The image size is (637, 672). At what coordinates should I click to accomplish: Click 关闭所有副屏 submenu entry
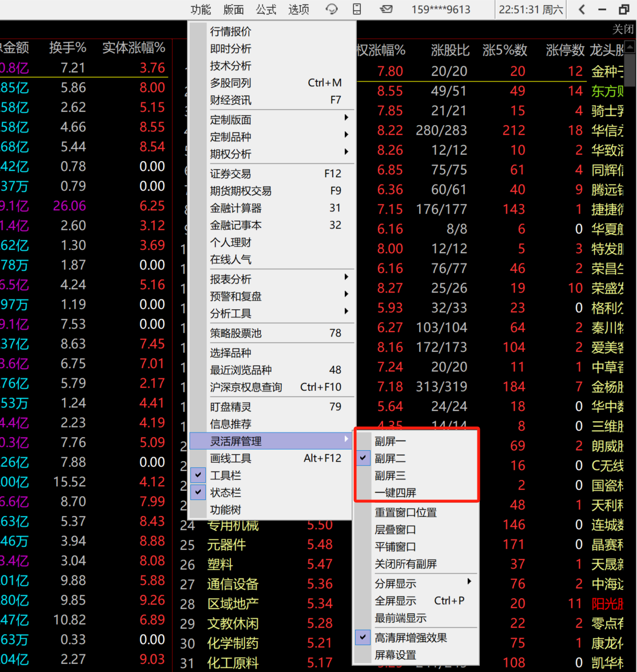pos(416,563)
